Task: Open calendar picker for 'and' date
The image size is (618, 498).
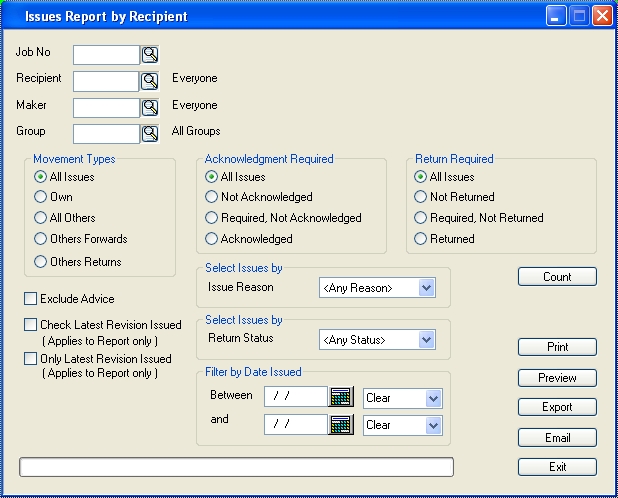Action: (x=341, y=425)
